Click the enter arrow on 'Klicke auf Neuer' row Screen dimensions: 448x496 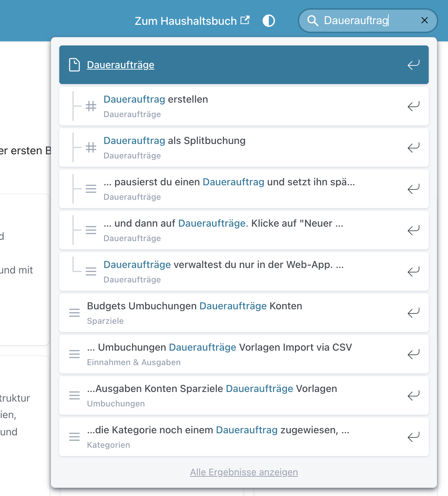click(x=414, y=230)
